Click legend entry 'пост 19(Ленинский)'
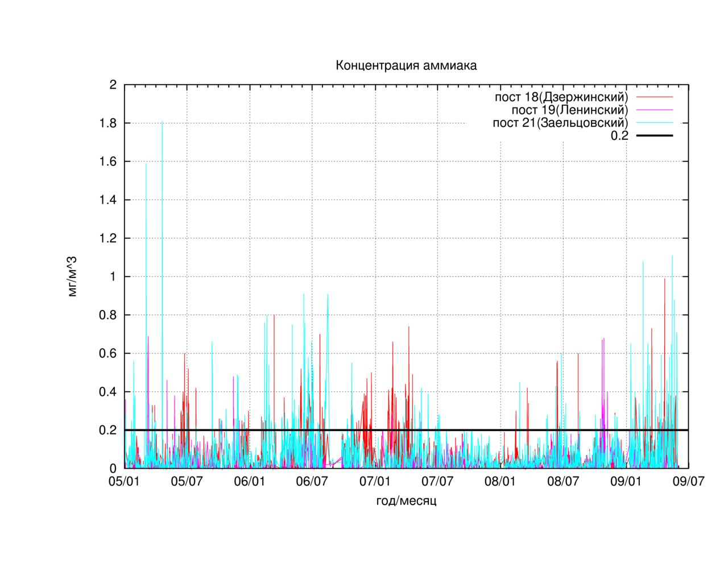 point(570,110)
